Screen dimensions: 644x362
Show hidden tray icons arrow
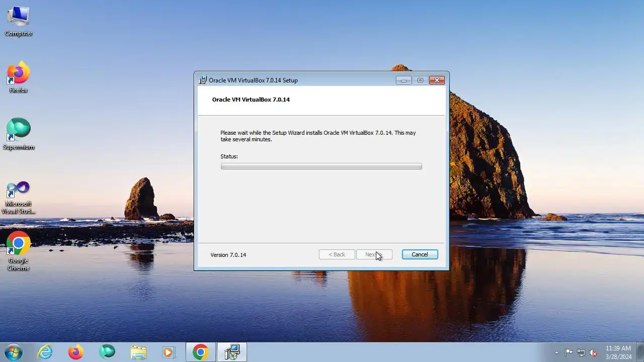556,352
